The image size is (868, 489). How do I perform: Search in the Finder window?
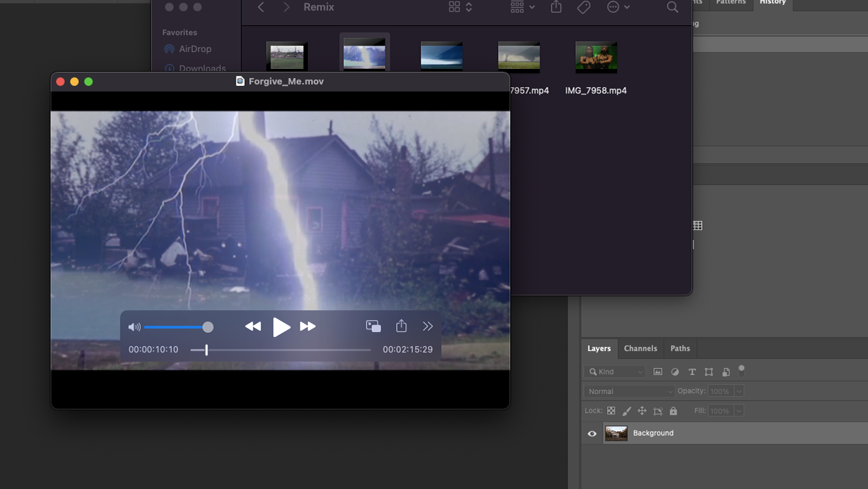click(672, 7)
